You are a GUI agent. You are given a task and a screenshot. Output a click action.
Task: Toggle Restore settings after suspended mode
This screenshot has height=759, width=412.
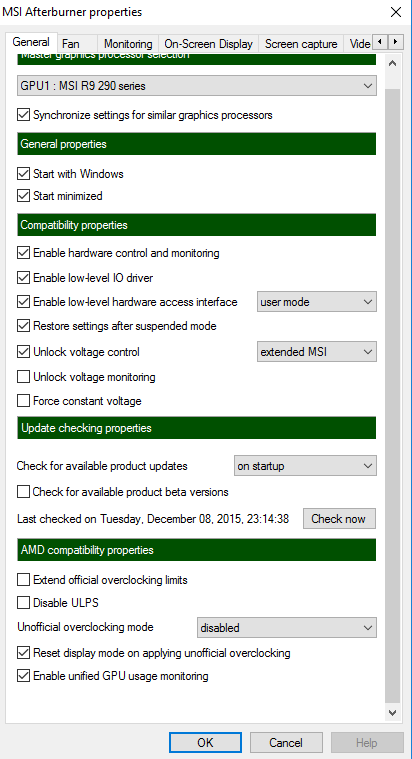click(x=23, y=326)
